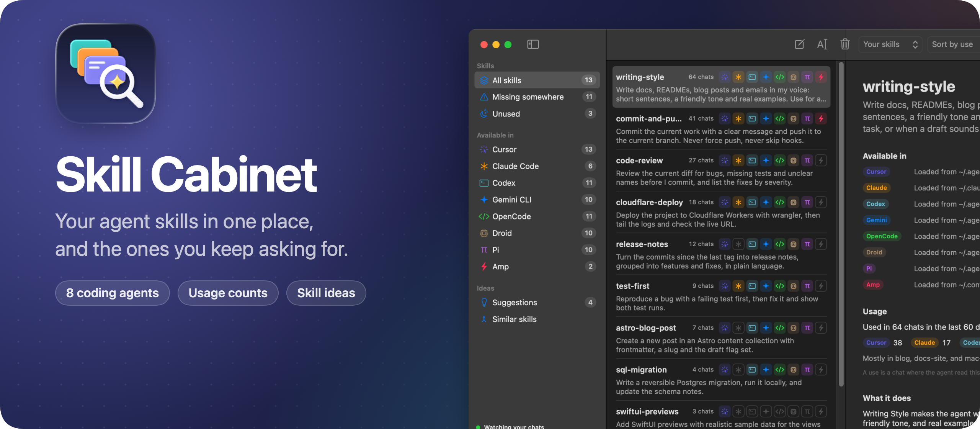Select the code-review skill row
This screenshot has width=980, height=429.
click(x=721, y=170)
